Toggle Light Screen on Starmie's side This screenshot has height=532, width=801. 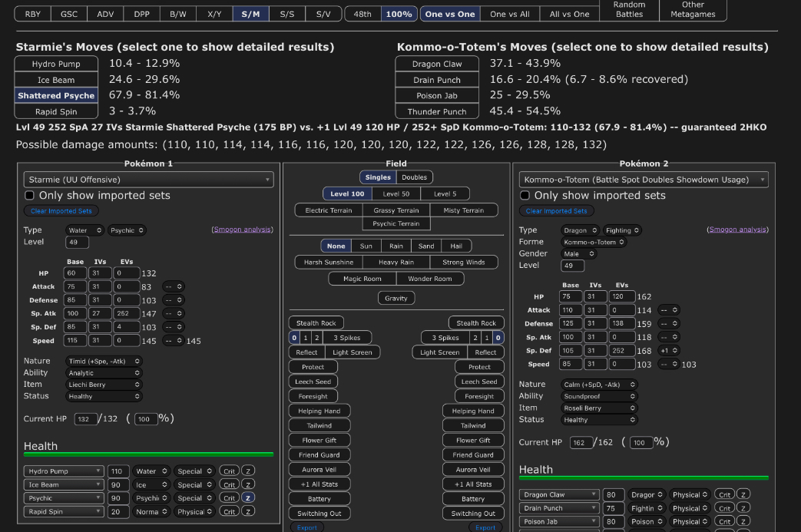click(x=352, y=352)
